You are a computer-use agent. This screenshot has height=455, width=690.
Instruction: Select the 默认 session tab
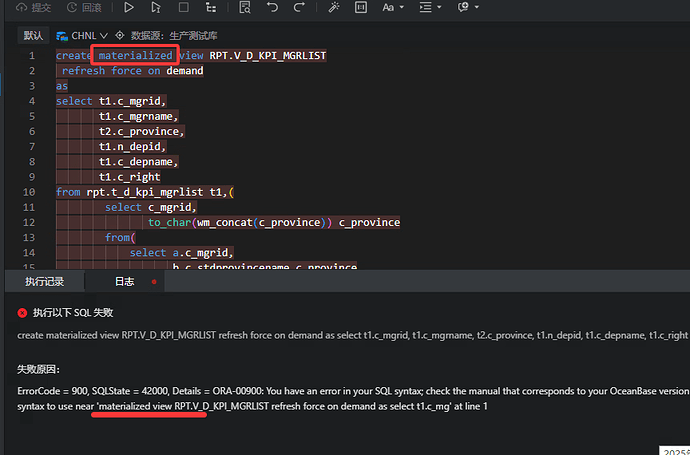click(x=33, y=35)
